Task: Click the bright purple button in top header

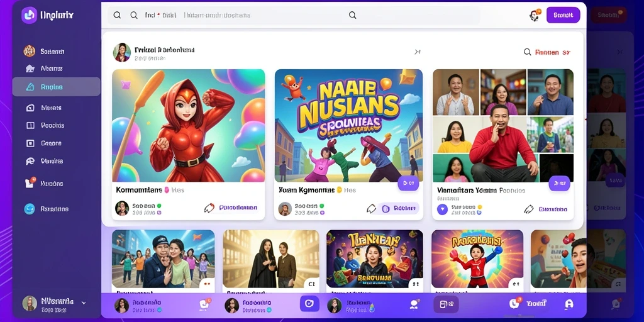Action: tap(563, 15)
